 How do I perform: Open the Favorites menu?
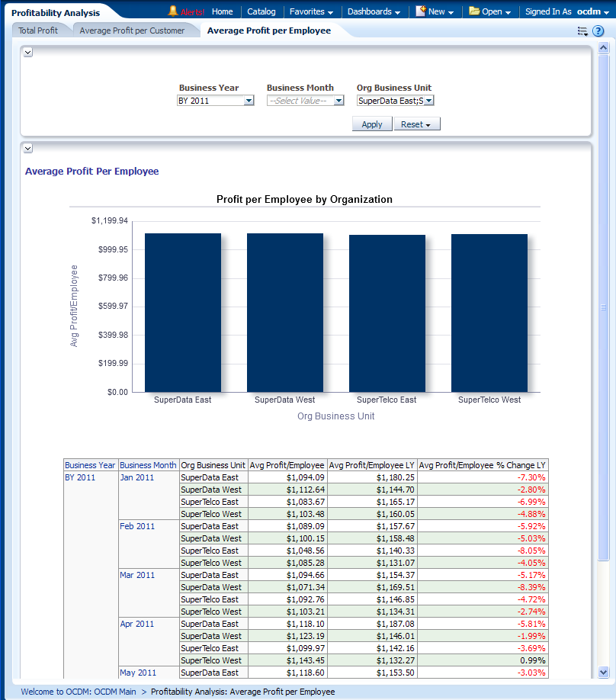311,11
